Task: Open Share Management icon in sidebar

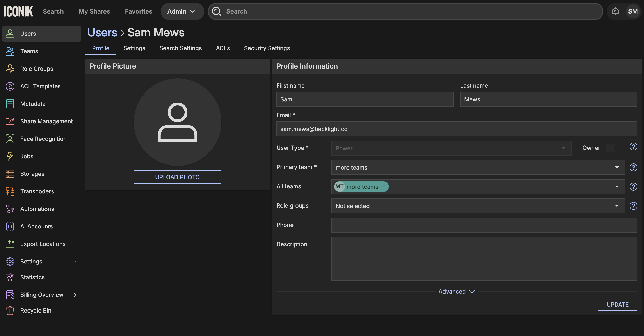Action: point(10,121)
